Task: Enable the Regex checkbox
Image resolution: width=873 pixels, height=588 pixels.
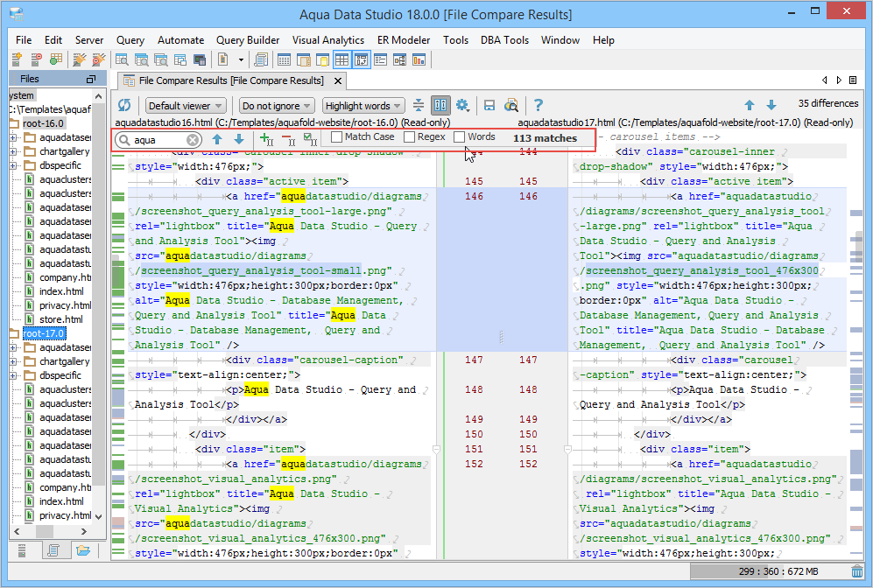Action: tap(409, 137)
